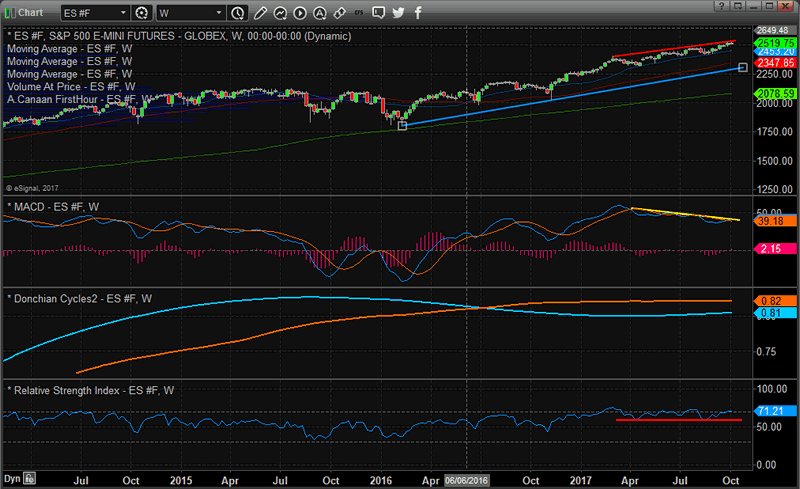The image size is (800, 489).
Task: Click the symbol settings gear icon
Action: [141, 13]
